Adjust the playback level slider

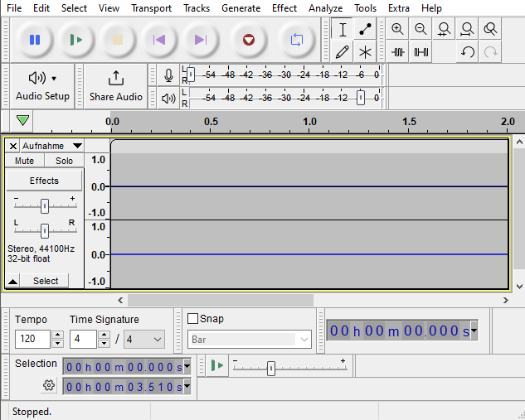tap(361, 98)
